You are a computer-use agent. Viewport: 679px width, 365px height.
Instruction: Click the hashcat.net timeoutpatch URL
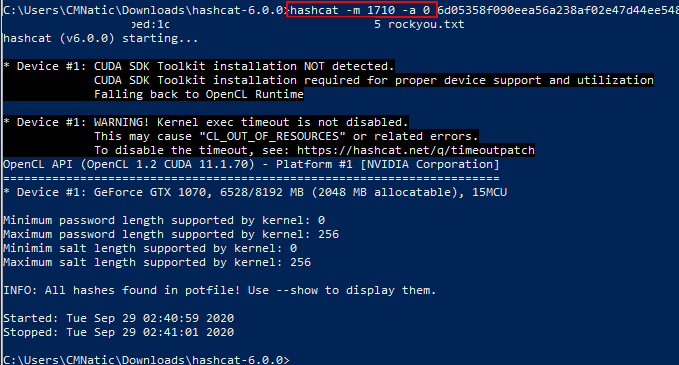[x=416, y=150]
